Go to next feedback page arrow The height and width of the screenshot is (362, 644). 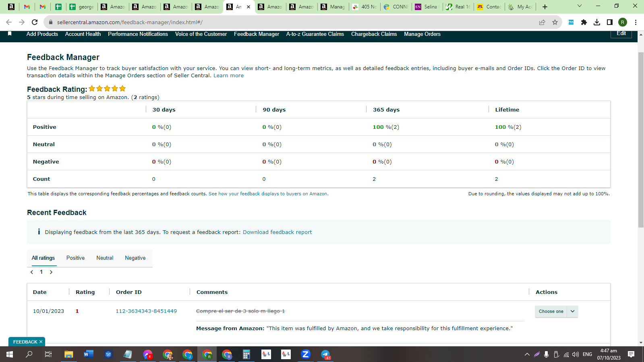51,272
